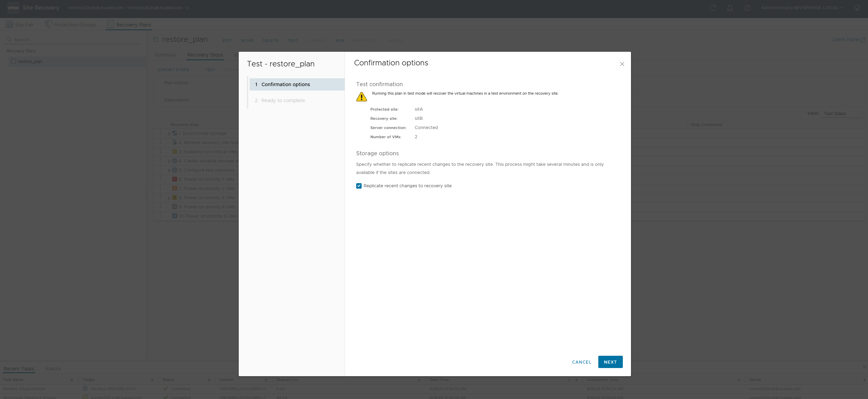
Task: Click the restore_plan title icon
Action: pos(156,39)
